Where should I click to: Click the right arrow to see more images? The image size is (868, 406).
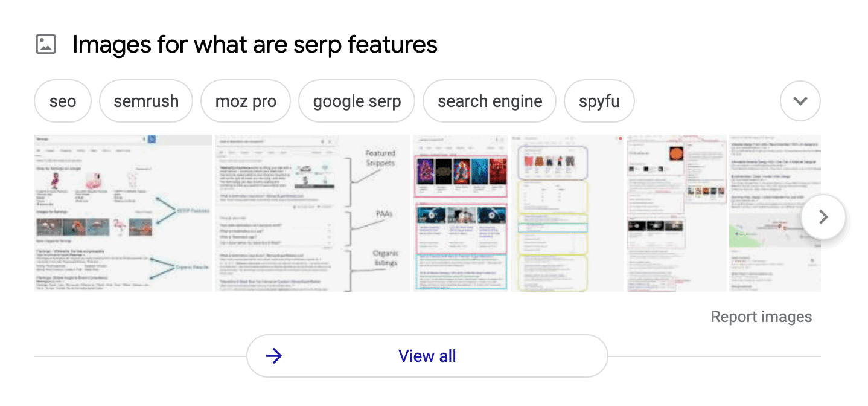[823, 217]
